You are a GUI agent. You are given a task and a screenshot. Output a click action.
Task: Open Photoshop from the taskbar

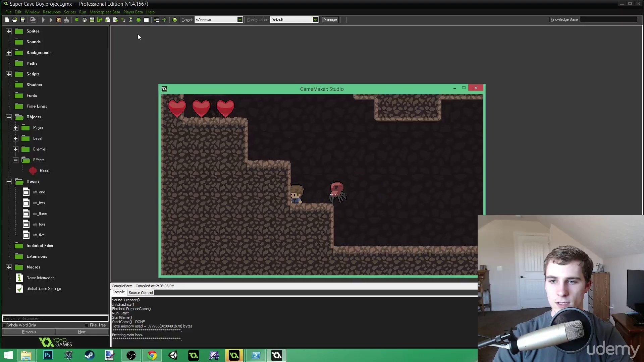click(x=48, y=355)
